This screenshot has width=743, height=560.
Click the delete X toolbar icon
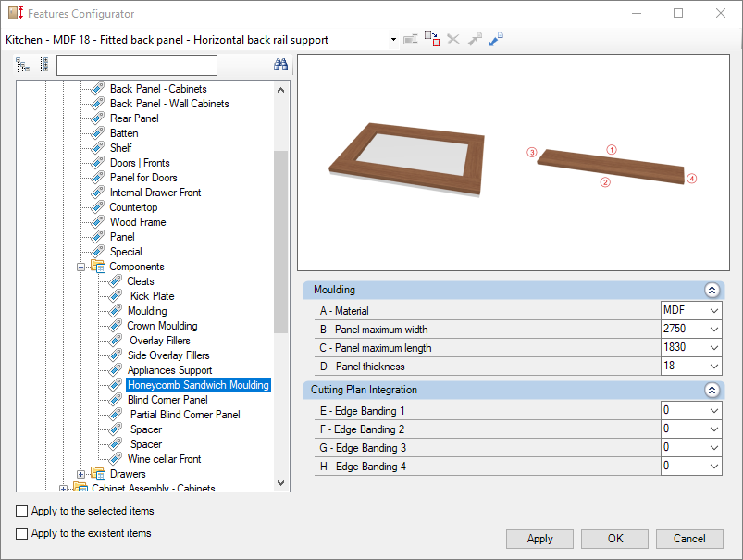pyautogui.click(x=453, y=40)
